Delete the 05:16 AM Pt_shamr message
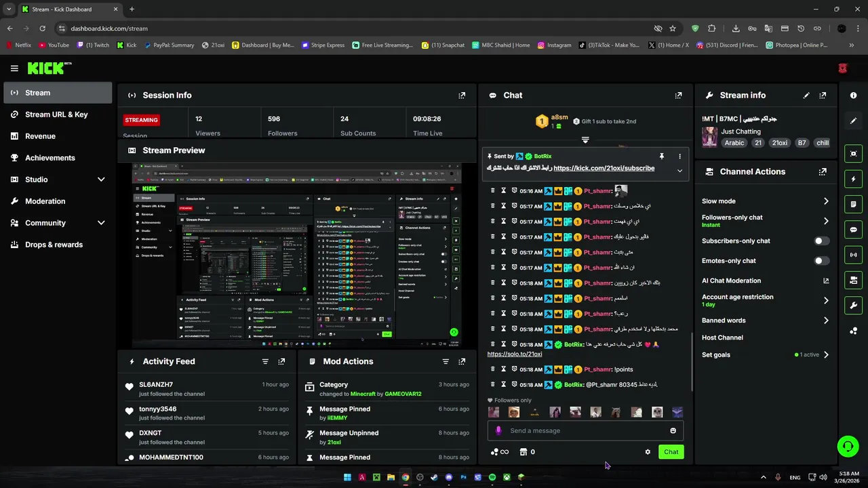Viewport: 868px width, 488px height. pyautogui.click(x=492, y=191)
